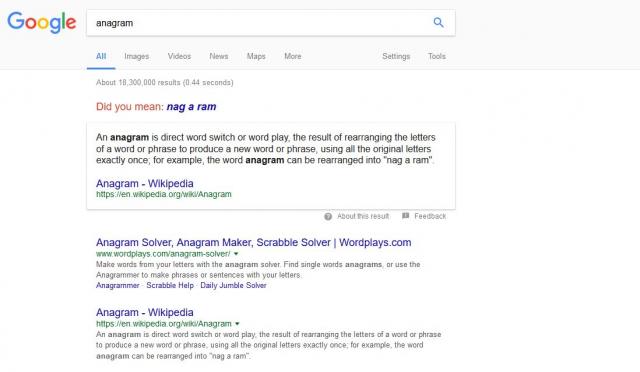640x372 pixels.
Task: Expand the arrow beside the lower Wikipedia URL
Action: tap(237, 324)
